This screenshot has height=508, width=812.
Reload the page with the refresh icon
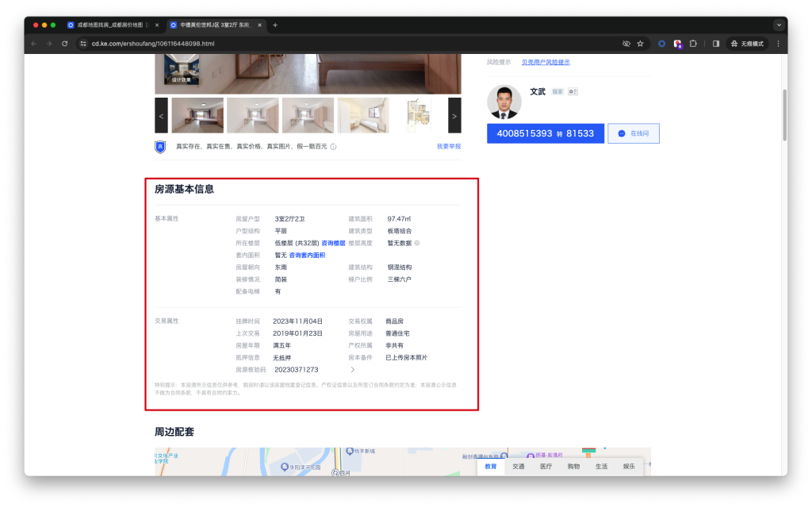65,44
